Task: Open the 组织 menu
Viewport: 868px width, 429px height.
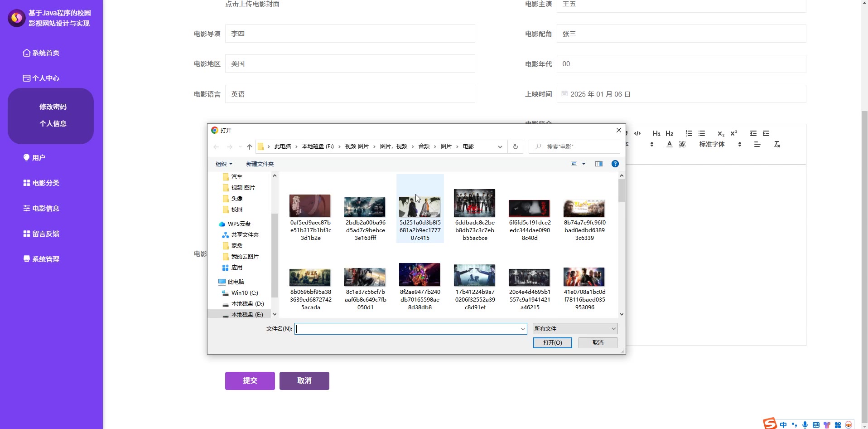Action: coord(224,164)
